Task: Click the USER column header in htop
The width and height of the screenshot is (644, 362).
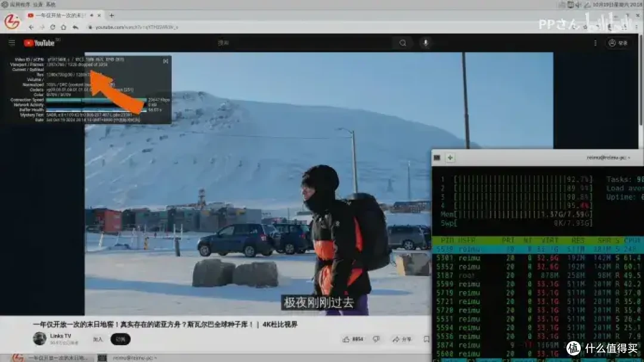Action: 466,240
